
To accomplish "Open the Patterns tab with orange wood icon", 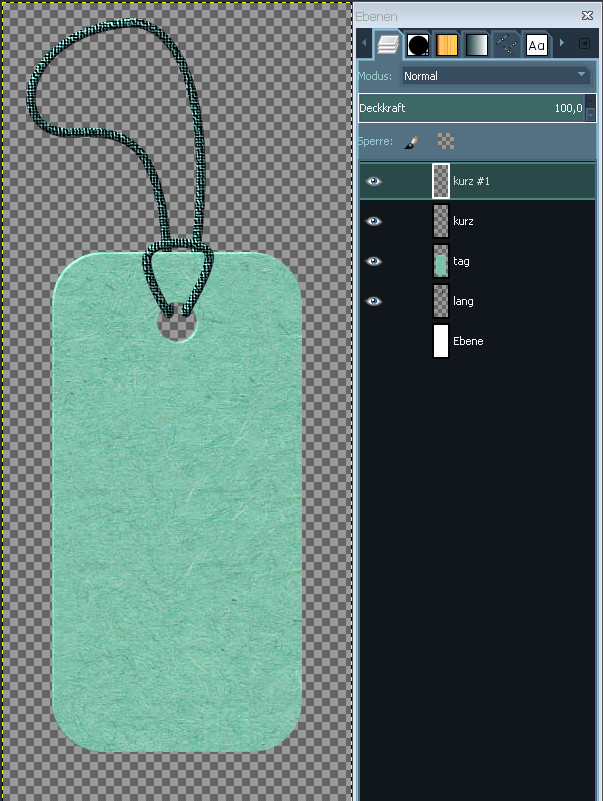I will tap(447, 44).
